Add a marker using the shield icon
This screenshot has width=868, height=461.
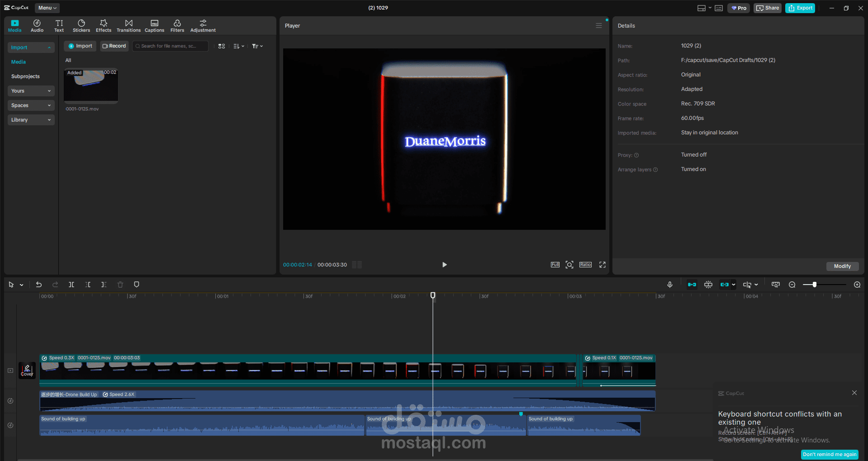pyautogui.click(x=137, y=285)
